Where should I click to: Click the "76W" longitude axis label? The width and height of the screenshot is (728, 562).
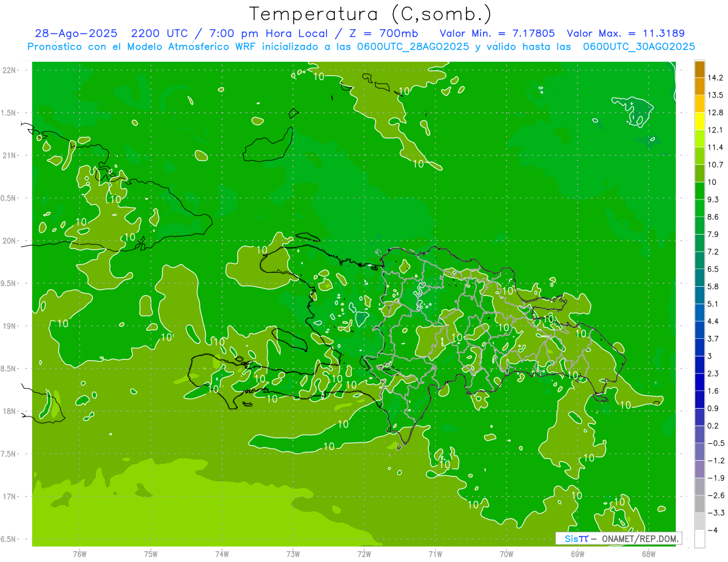point(80,554)
